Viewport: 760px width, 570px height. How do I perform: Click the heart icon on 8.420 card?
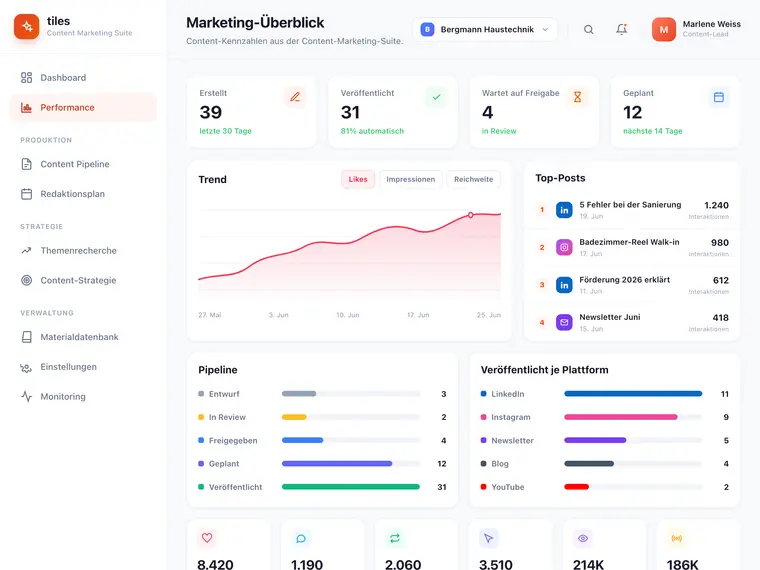207,538
